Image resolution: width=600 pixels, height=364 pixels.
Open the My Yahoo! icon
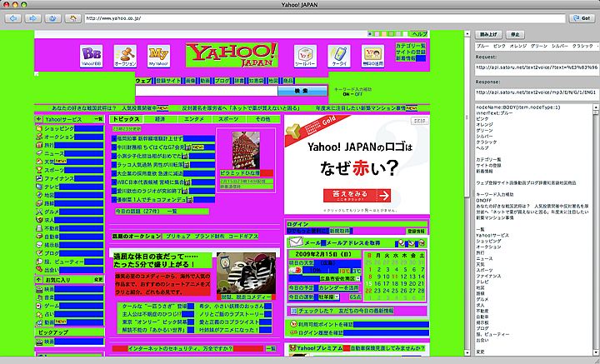(x=158, y=55)
